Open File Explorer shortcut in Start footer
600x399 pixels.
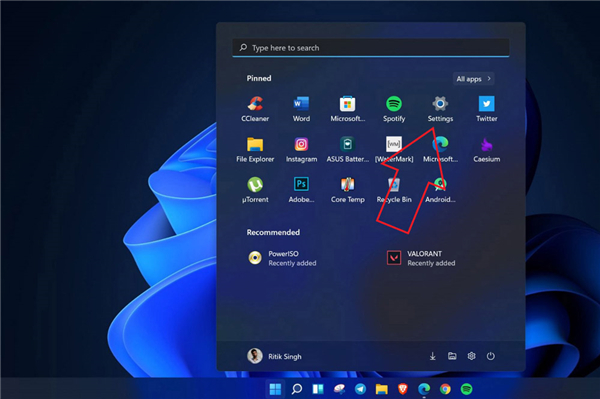coord(452,356)
